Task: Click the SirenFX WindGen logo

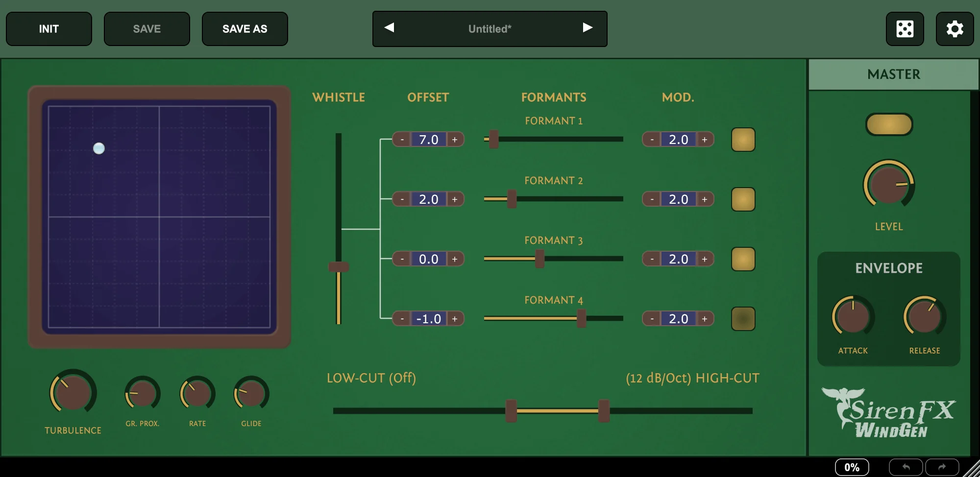Action: tap(888, 412)
